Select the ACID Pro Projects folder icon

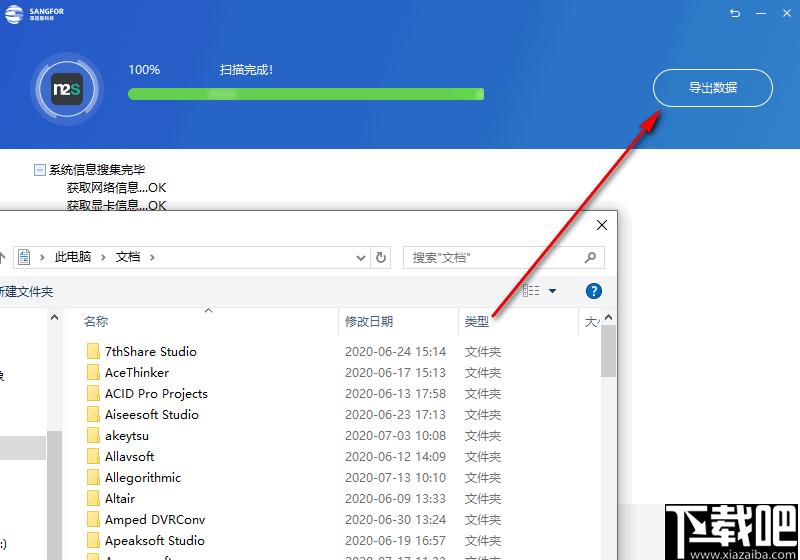[x=93, y=393]
